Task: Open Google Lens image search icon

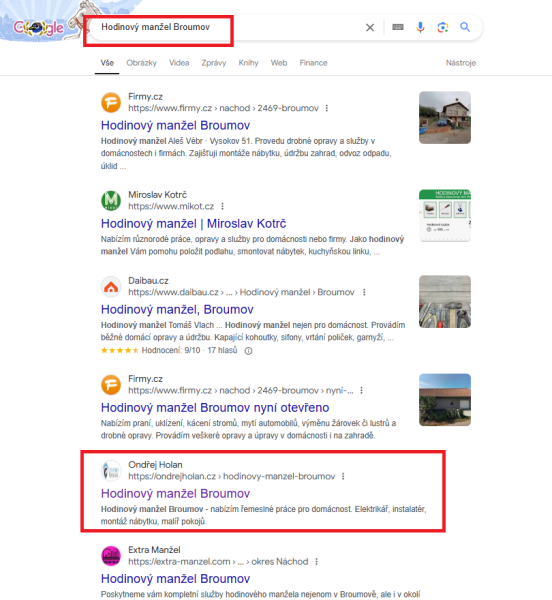Action: coord(443,27)
